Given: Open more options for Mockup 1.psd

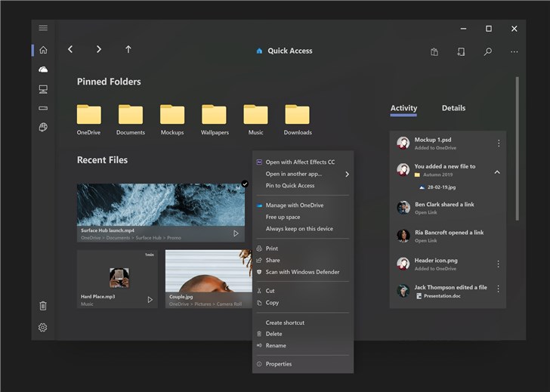Looking at the screenshot, I should pyautogui.click(x=498, y=144).
